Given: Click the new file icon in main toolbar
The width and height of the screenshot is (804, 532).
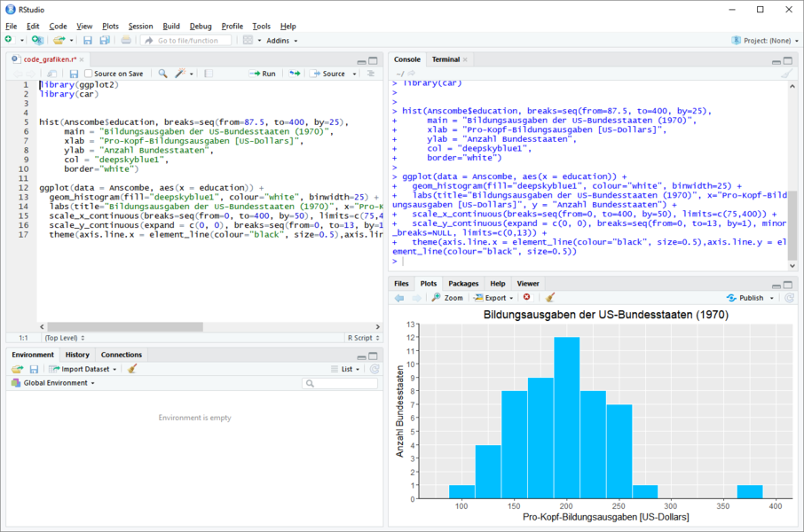Looking at the screenshot, I should [x=9, y=40].
